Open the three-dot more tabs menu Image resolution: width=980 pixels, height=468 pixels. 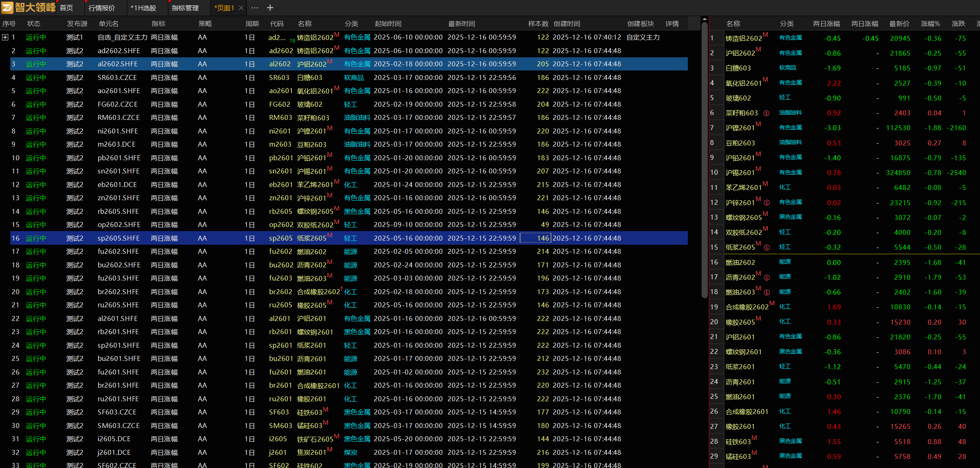click(x=255, y=8)
